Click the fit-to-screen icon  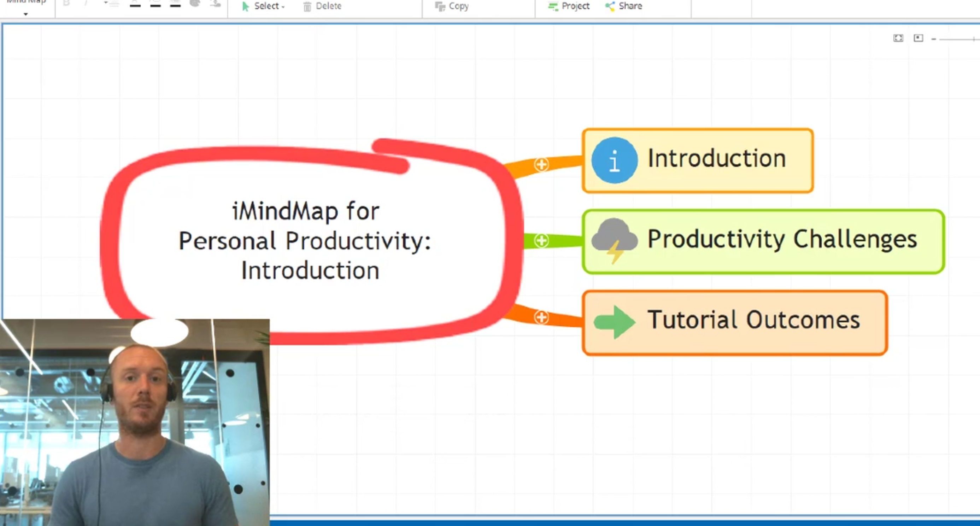898,38
